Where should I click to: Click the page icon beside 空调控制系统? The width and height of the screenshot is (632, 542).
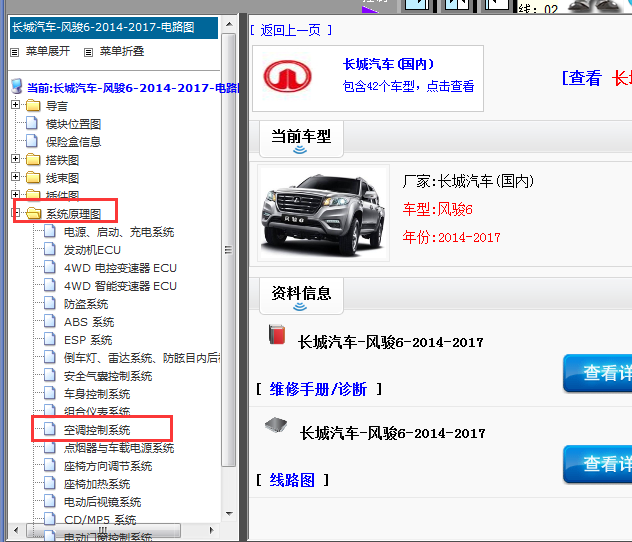(50, 430)
